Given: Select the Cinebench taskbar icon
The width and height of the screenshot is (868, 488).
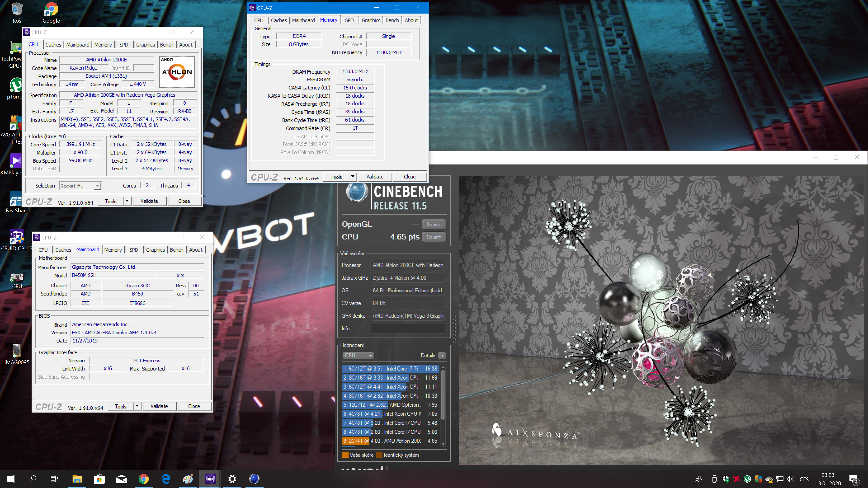Looking at the screenshot, I should coord(254,479).
